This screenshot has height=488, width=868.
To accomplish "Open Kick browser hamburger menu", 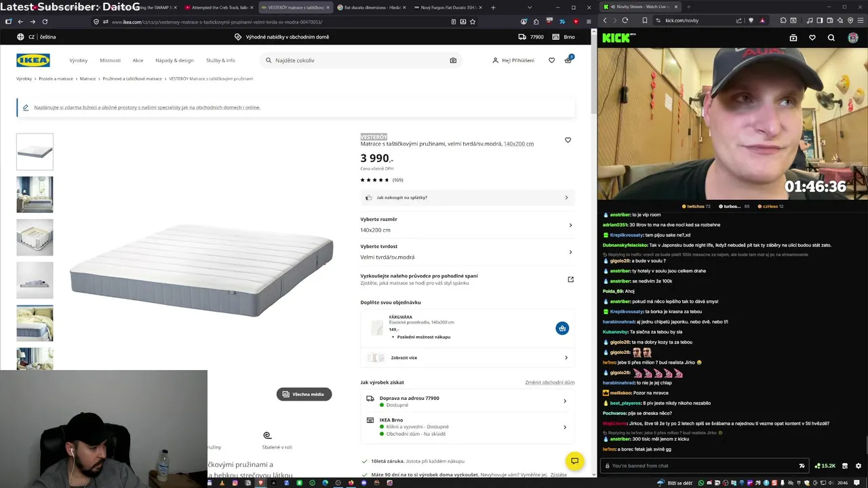I will 859,20.
